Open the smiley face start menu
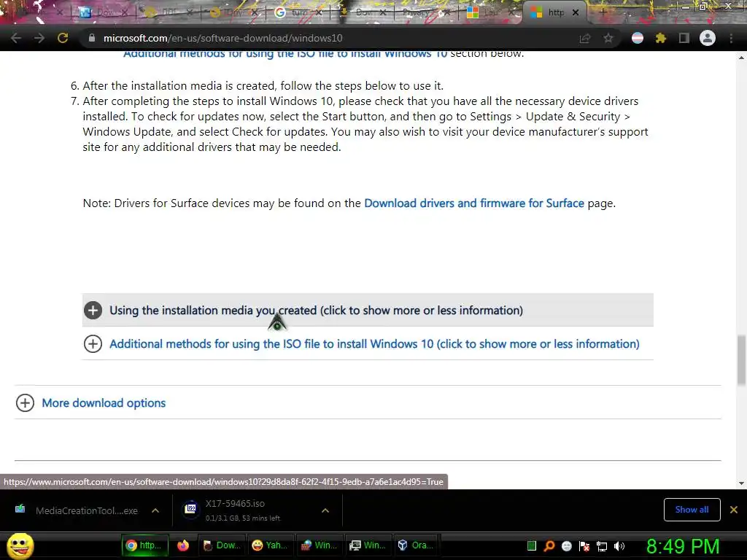The width and height of the screenshot is (747, 560). (x=20, y=545)
